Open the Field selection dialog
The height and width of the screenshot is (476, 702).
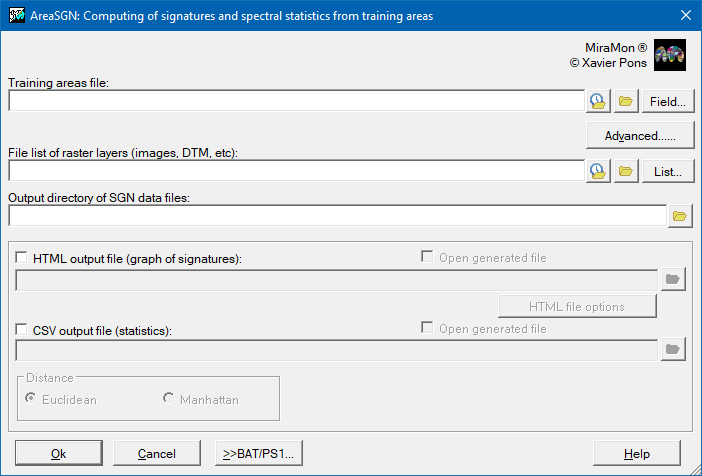coord(667,101)
